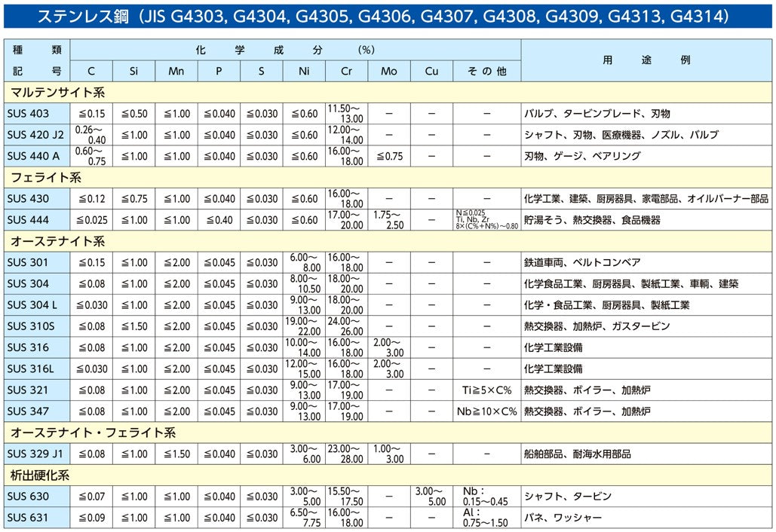Select the C column header cell
Image resolution: width=776 pixels, height=532 pixels.
[90, 71]
